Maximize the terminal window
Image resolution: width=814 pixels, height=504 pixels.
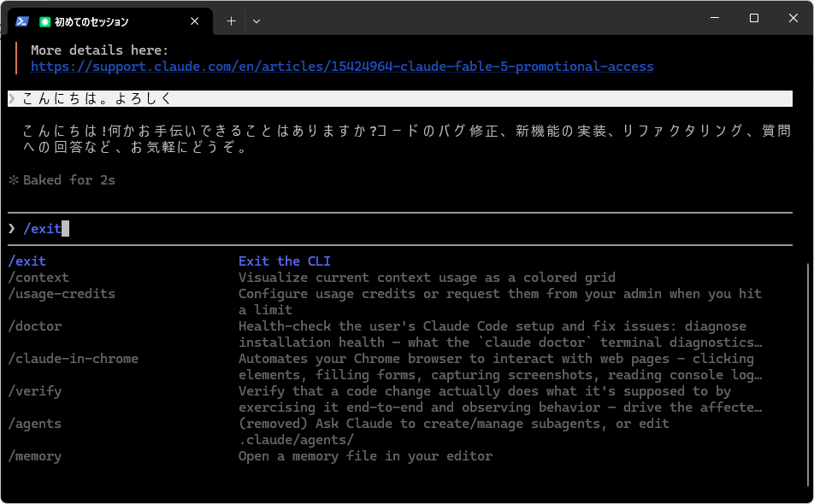pyautogui.click(x=754, y=18)
